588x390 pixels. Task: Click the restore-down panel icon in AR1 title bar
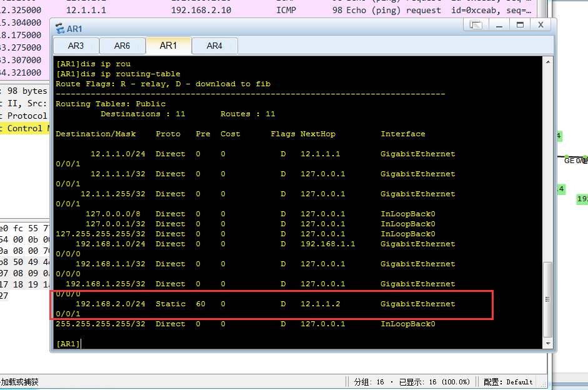point(476,25)
